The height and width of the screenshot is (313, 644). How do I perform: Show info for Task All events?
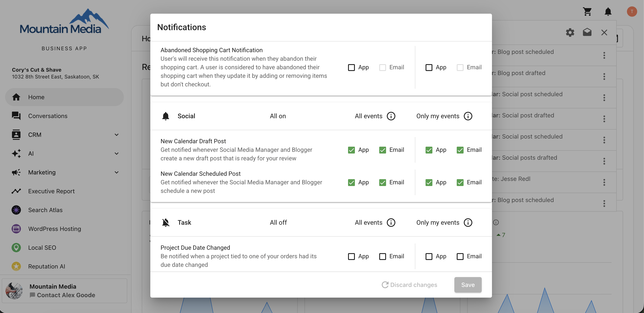(x=391, y=222)
